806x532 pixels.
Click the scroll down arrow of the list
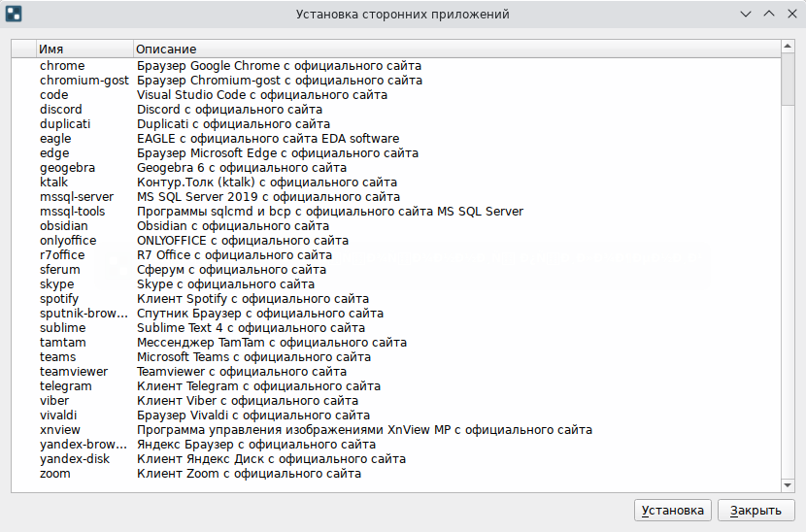[x=788, y=484]
